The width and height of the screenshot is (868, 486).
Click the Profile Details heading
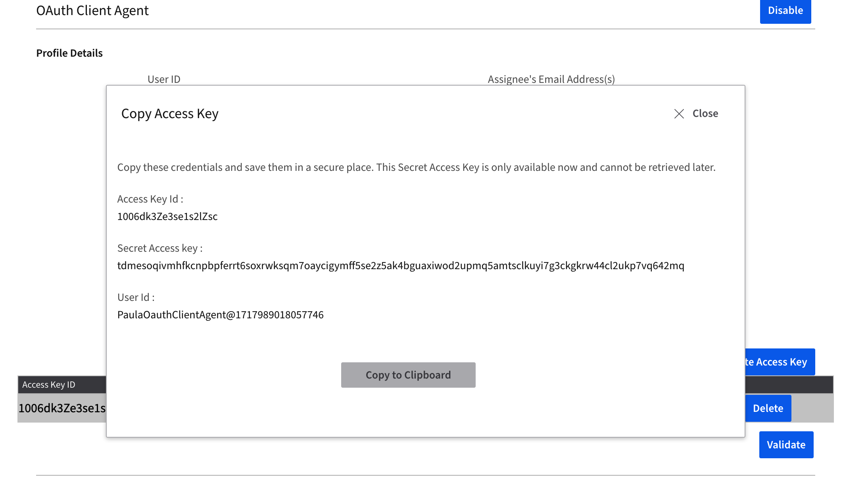tap(69, 53)
